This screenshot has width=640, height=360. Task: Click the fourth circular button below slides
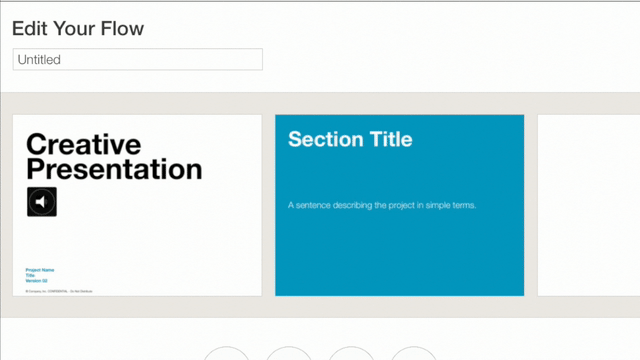click(x=414, y=353)
